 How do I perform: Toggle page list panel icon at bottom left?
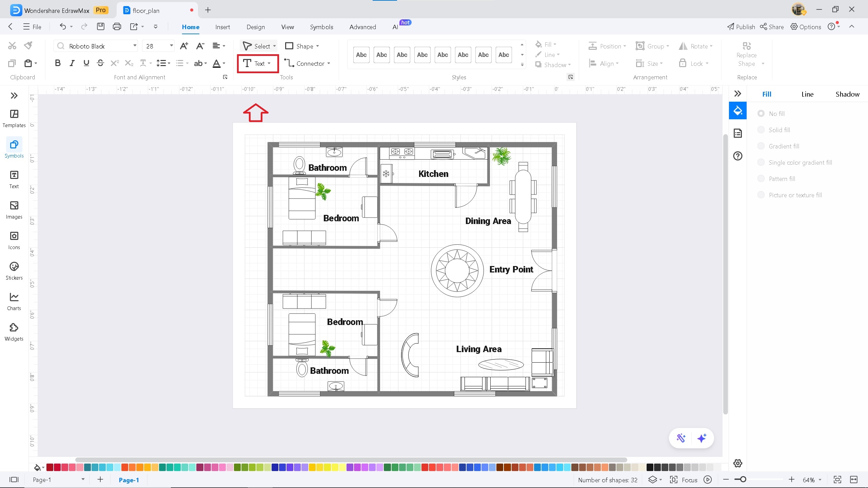click(x=14, y=480)
